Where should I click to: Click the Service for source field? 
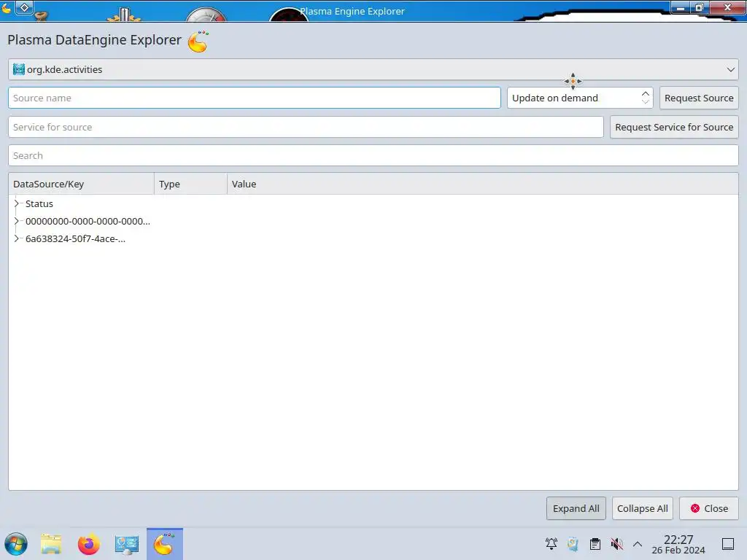(x=306, y=127)
